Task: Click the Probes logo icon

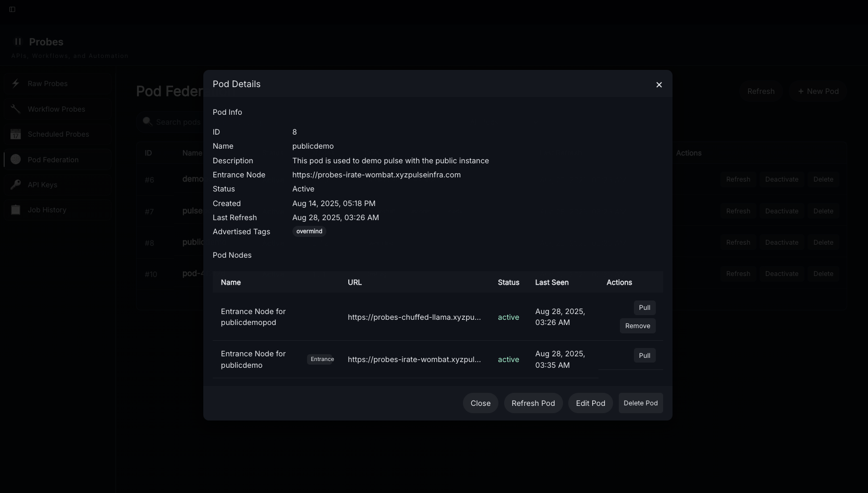Action: click(x=18, y=42)
